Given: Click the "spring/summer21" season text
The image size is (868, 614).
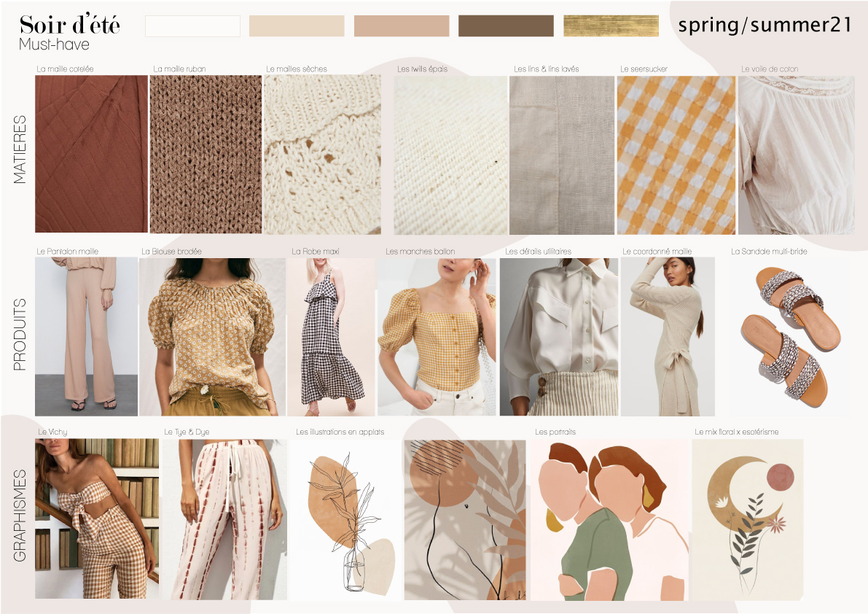Looking at the screenshot, I should click(765, 25).
